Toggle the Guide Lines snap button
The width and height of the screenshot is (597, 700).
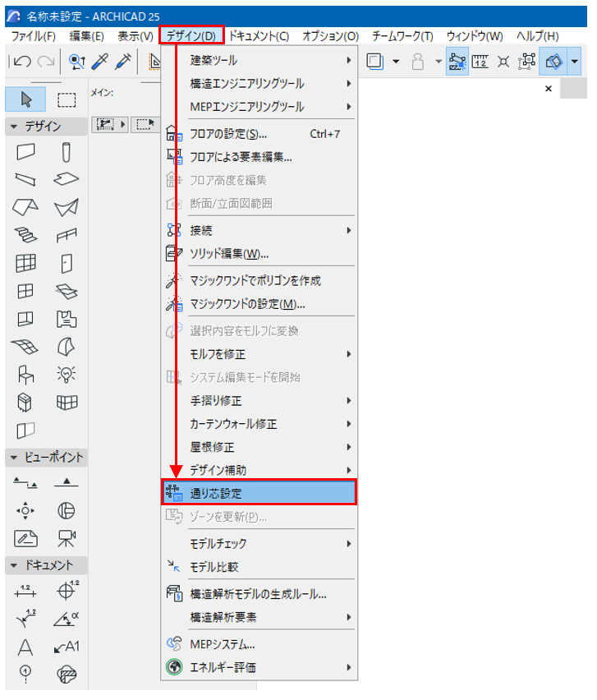tap(457, 61)
